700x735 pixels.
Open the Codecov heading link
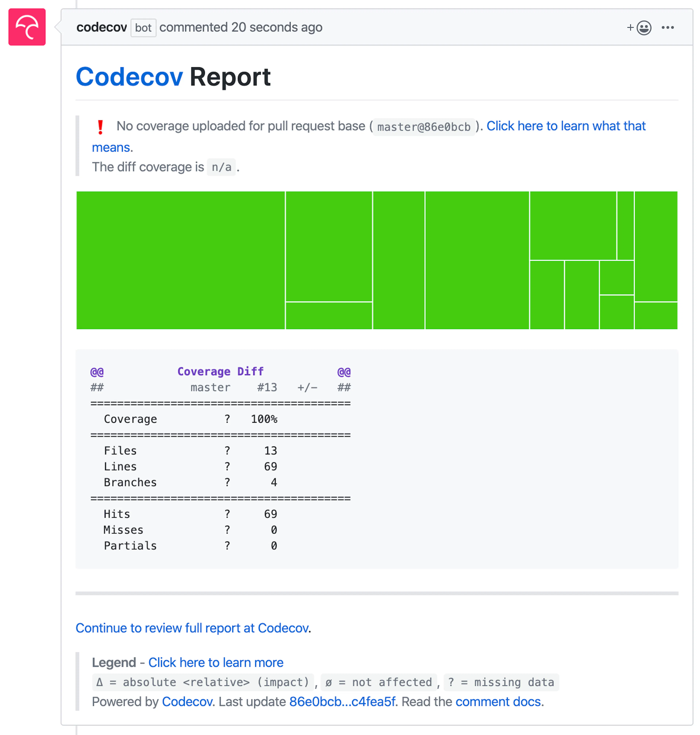click(129, 77)
